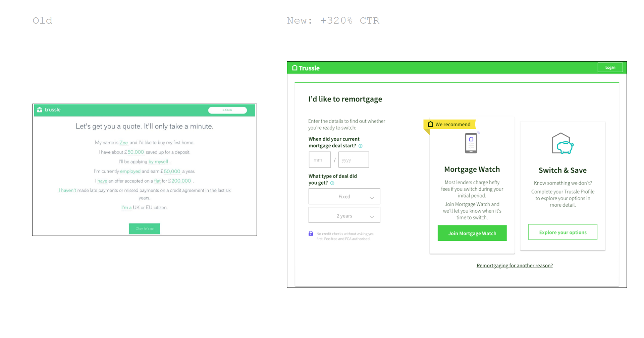Change the 'flat' property type option
This screenshot has width=644, height=338.
pyautogui.click(x=157, y=181)
